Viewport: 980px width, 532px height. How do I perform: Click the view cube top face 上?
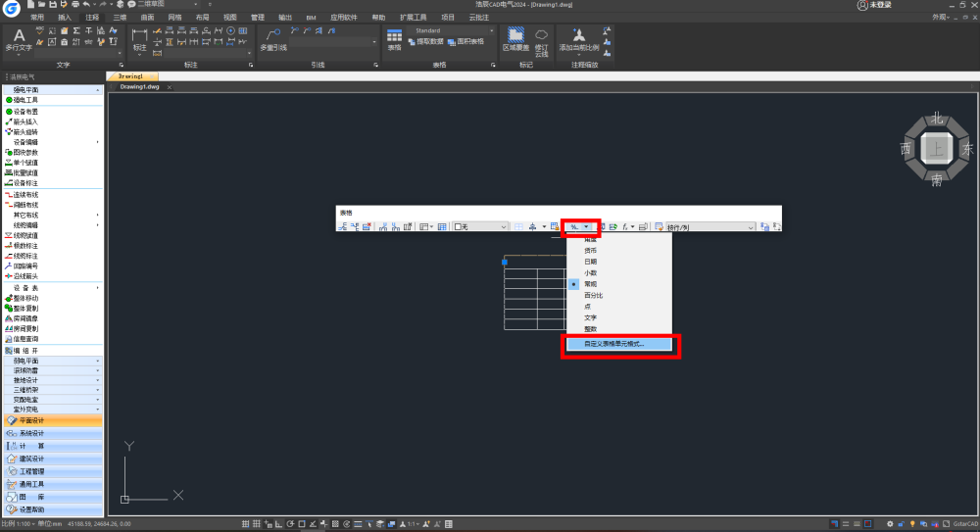tap(936, 149)
